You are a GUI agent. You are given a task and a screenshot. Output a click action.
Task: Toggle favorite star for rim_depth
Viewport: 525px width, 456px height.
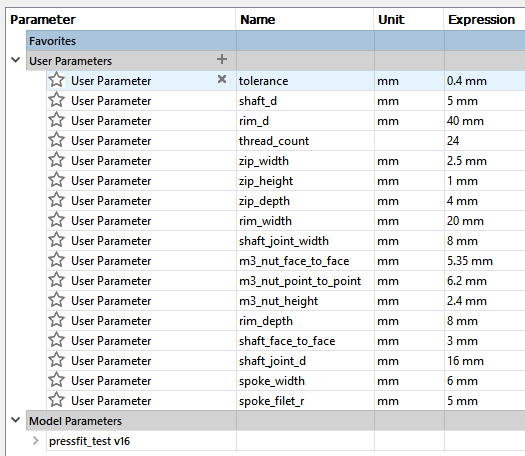pyautogui.click(x=56, y=320)
